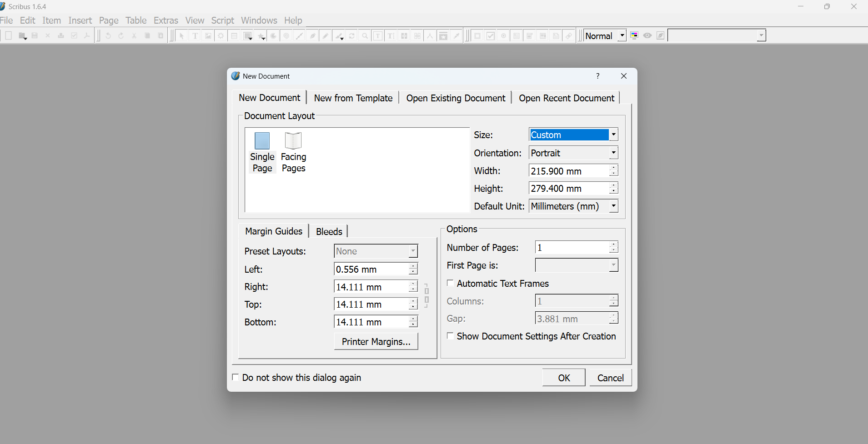Enable Automatic Text Frames checkbox
The image size is (868, 444).
[451, 283]
